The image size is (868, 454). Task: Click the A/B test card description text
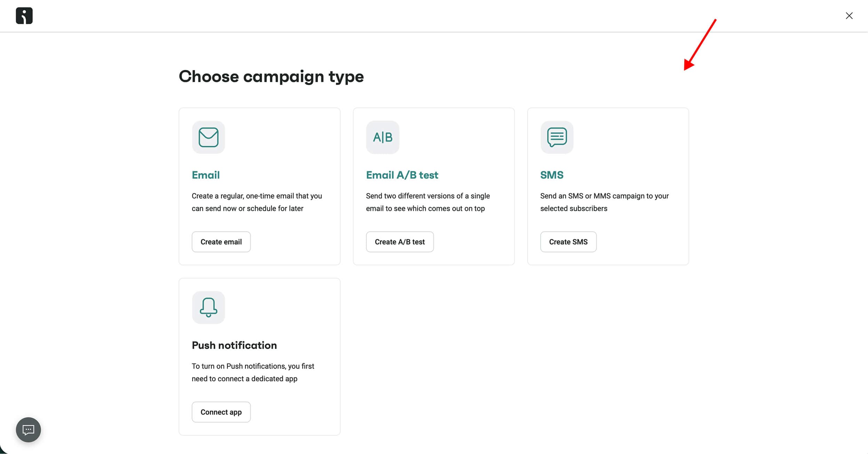click(428, 202)
